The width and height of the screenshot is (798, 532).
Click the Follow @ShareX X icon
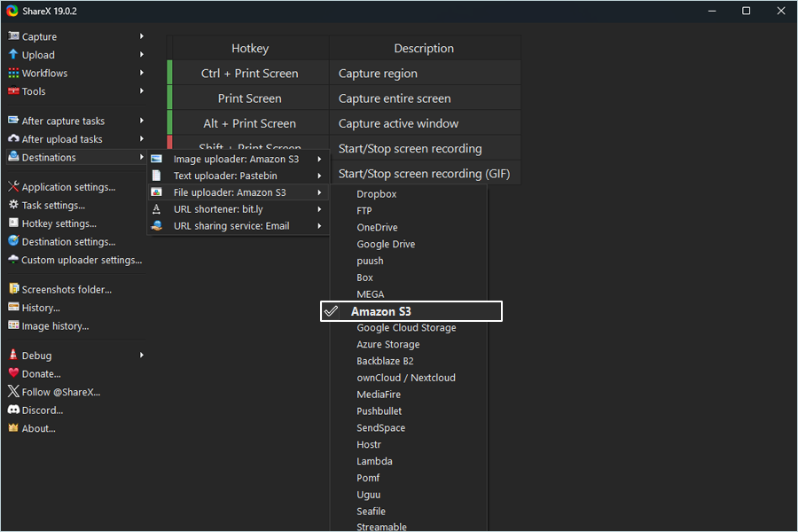tap(13, 392)
